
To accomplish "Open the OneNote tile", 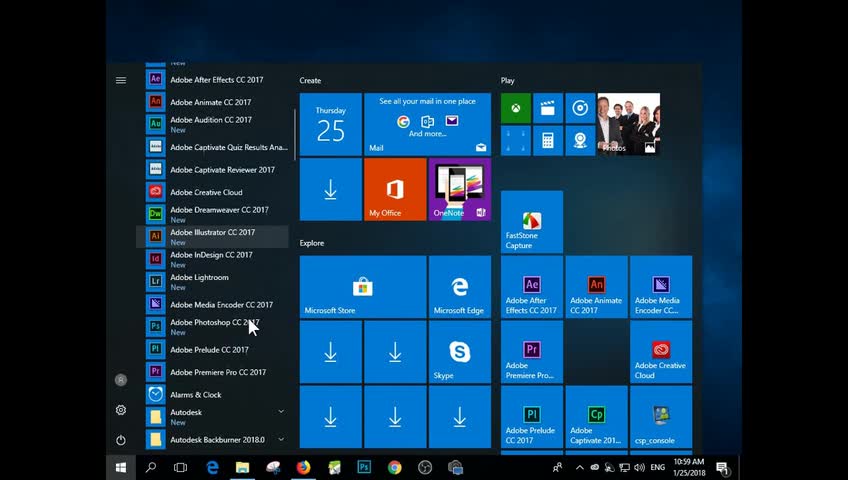I will click(460, 189).
